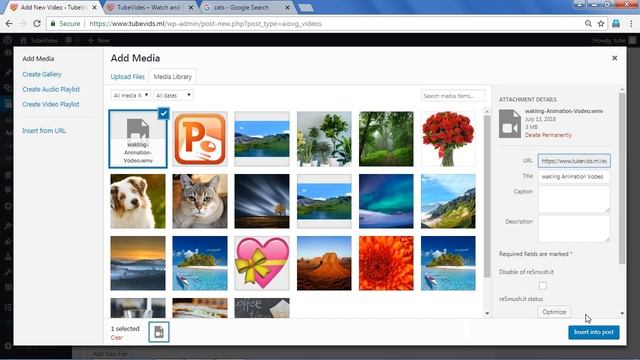Open the Media Library tab

(x=173, y=77)
